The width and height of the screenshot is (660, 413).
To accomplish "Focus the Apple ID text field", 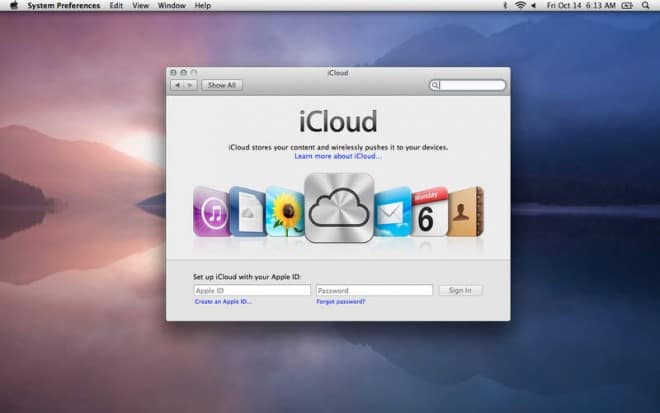I will coord(252,290).
